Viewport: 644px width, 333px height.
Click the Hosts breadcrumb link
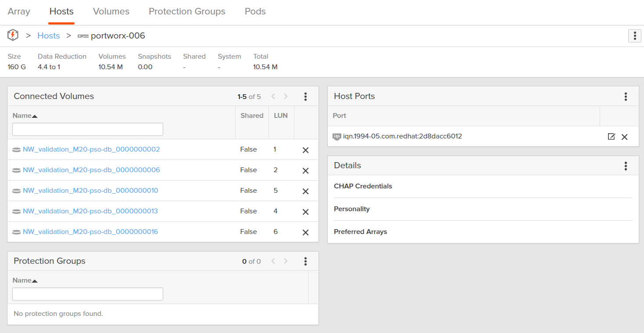(x=48, y=36)
